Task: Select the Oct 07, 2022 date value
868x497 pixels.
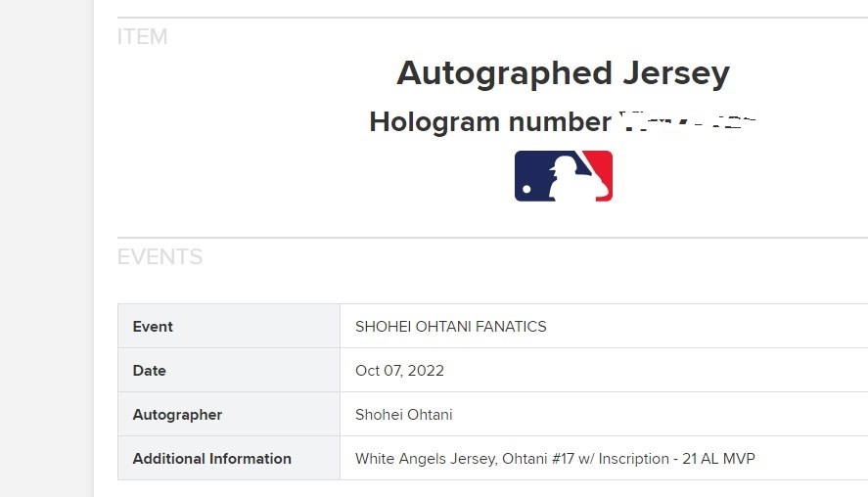Action: [399, 370]
